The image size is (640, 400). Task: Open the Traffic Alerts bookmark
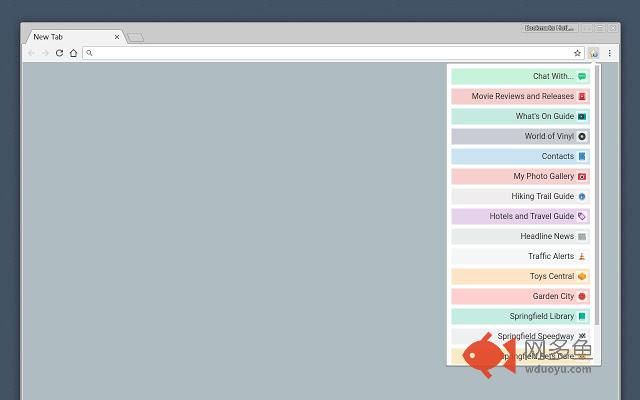[520, 256]
